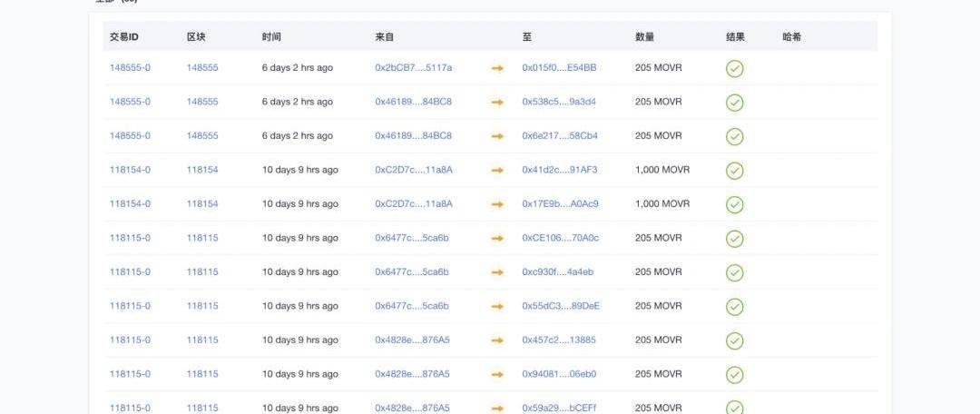Click the 交易ID column header
This screenshot has width=980, height=414.
[x=123, y=37]
